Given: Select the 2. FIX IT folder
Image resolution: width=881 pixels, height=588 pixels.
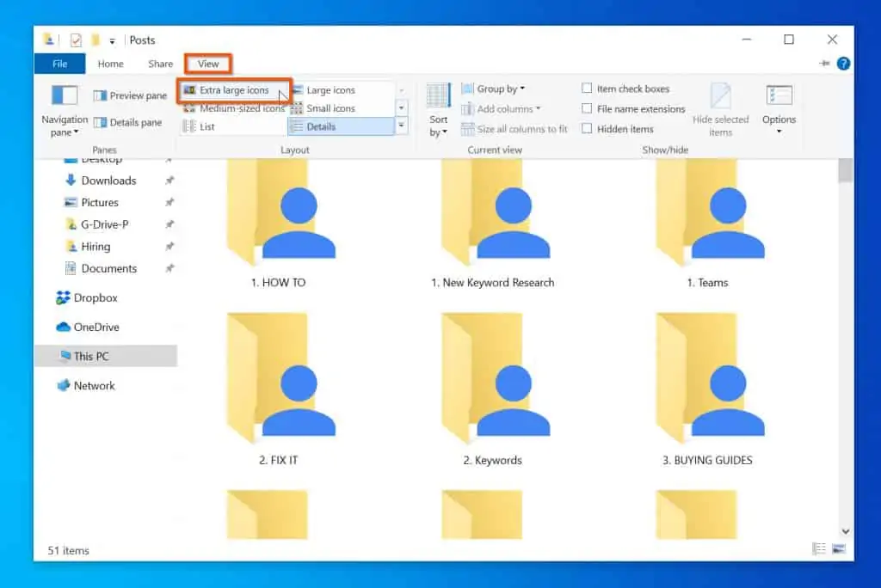Looking at the screenshot, I should pyautogui.click(x=280, y=390).
